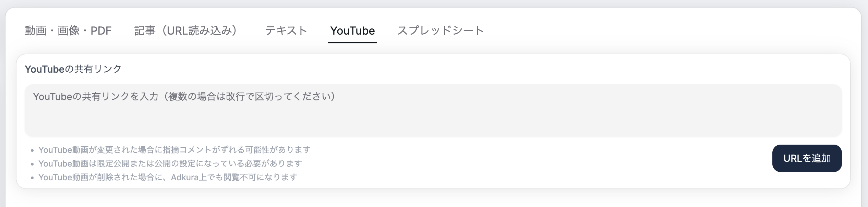Image resolution: width=868 pixels, height=207 pixels.
Task: Click the active YouTube tab
Action: coord(352,31)
